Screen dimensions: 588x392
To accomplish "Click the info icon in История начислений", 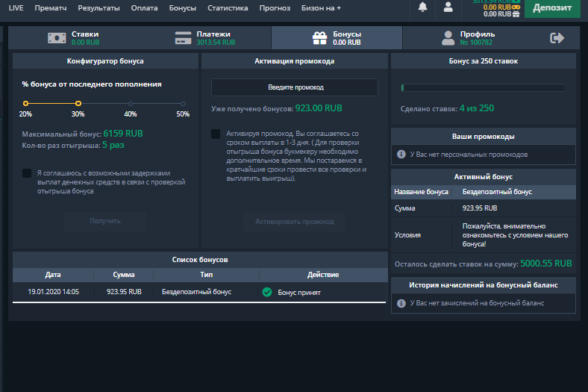I will coord(401,303).
